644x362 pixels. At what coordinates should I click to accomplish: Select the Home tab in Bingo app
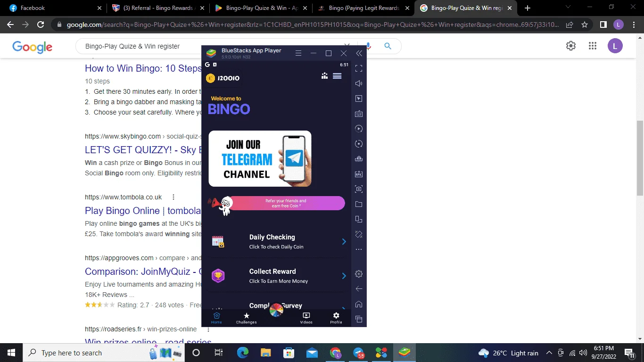[x=216, y=318]
